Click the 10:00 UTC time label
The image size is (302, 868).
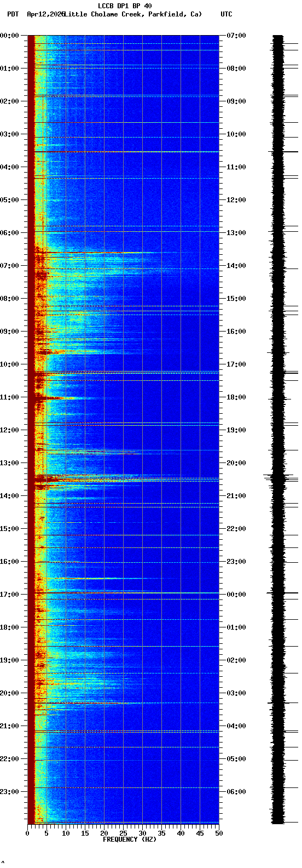pyautogui.click(x=236, y=134)
